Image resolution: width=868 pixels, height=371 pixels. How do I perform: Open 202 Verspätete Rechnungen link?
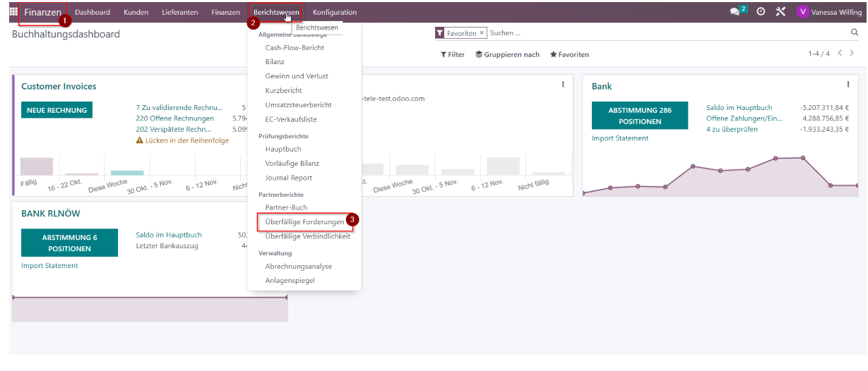(x=174, y=129)
